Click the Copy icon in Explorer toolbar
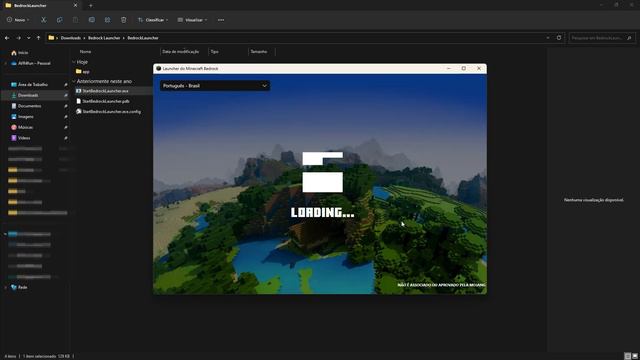The width and height of the screenshot is (640, 360). [60, 20]
